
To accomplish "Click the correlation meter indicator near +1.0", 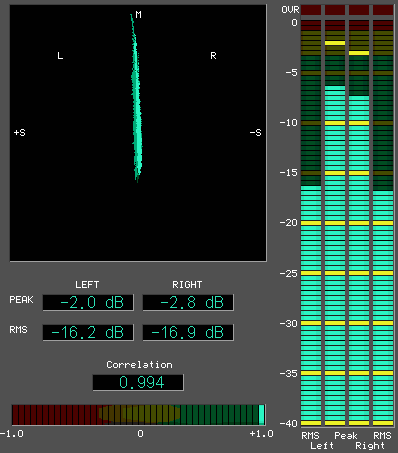I will (x=262, y=415).
